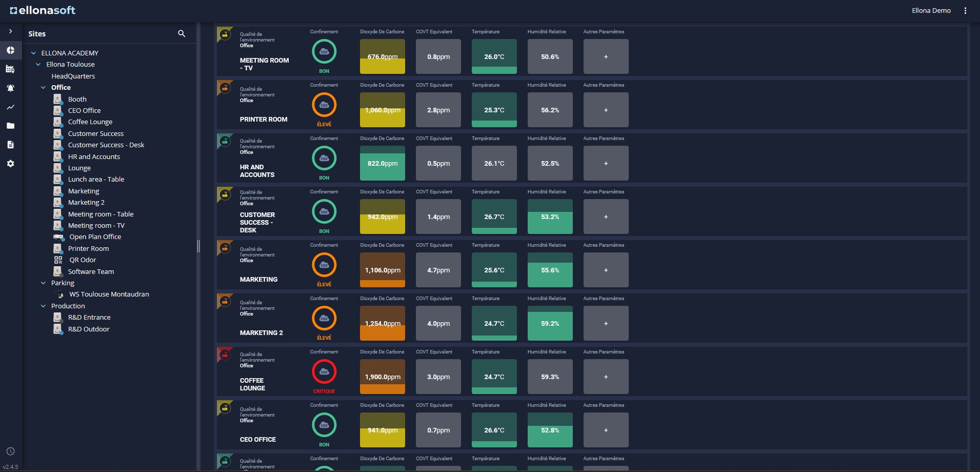
Task: Click the sidebar panel resize handle
Action: [x=198, y=246]
